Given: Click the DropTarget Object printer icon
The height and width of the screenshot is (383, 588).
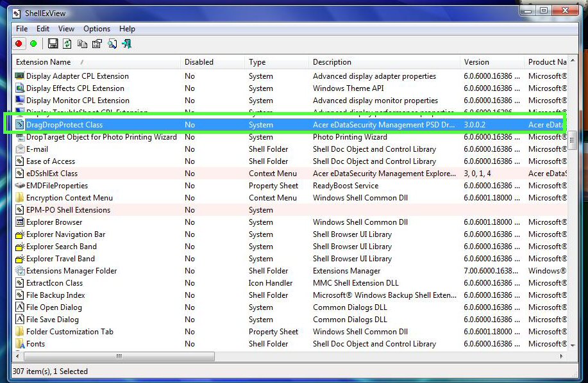Looking at the screenshot, I should (x=19, y=137).
